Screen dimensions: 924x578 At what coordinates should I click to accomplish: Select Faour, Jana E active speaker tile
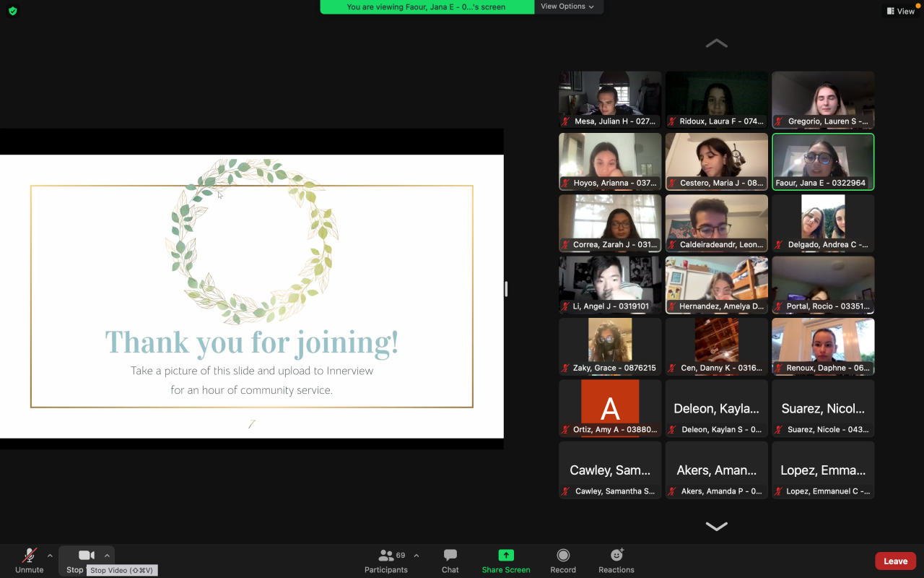(823, 162)
